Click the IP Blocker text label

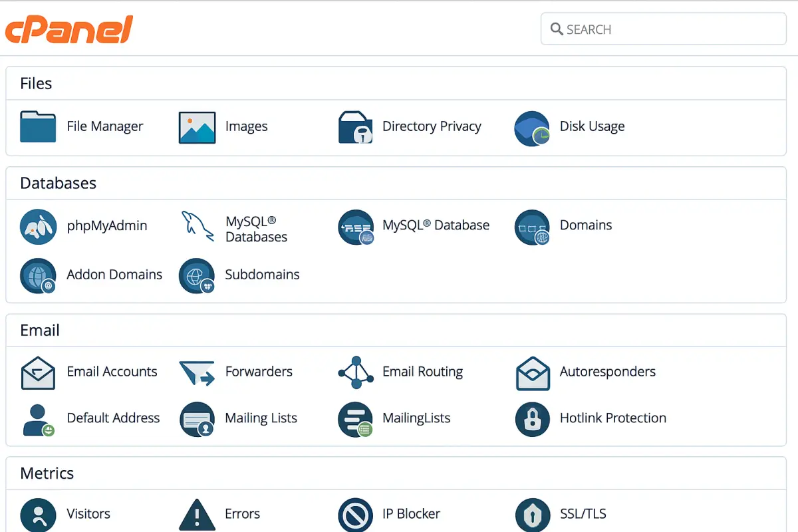[x=411, y=514]
